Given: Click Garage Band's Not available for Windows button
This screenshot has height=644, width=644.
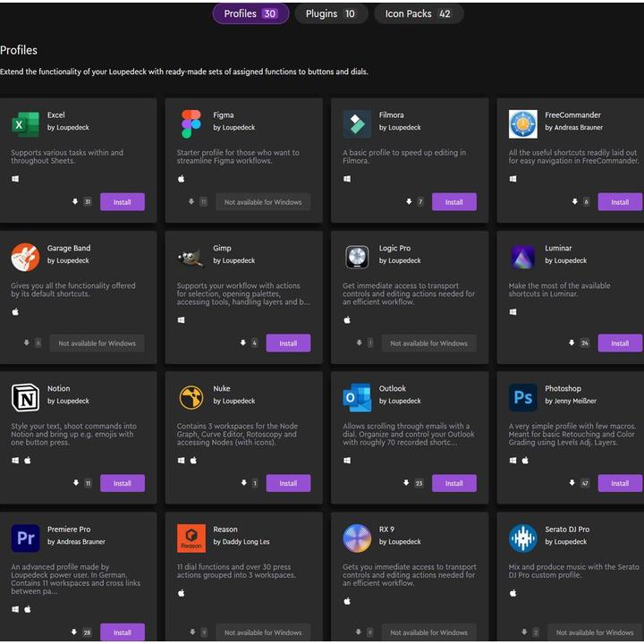Looking at the screenshot, I should [97, 343].
